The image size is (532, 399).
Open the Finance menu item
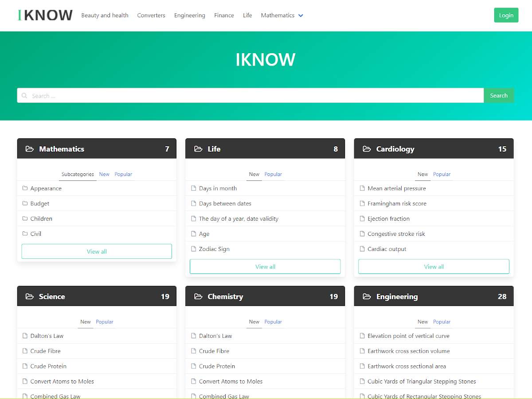(x=224, y=15)
